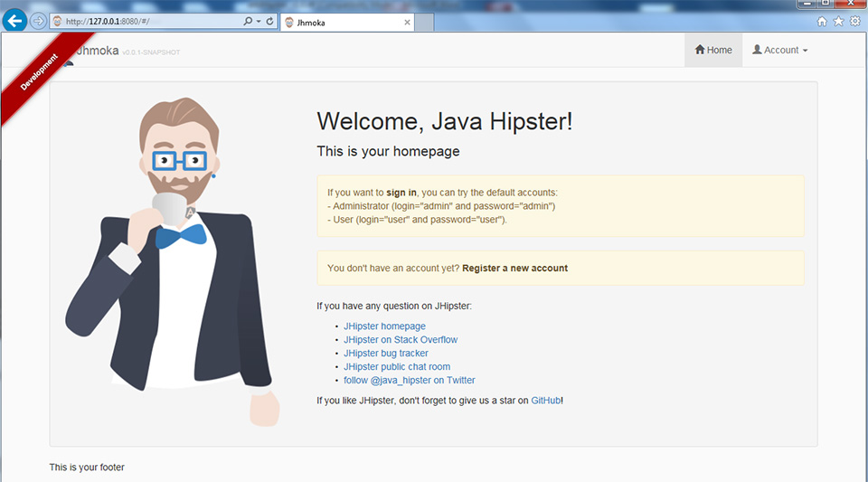
Task: Click This is your homepage subtitle
Action: [x=388, y=151]
